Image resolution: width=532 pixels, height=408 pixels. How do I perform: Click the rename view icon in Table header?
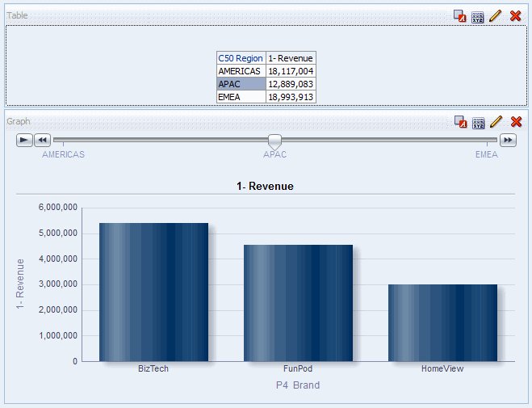[478, 16]
